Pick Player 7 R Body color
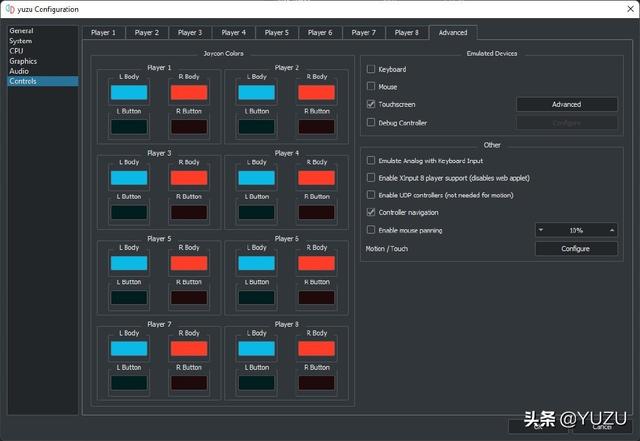Screen dimensions: 640x441 [189, 349]
